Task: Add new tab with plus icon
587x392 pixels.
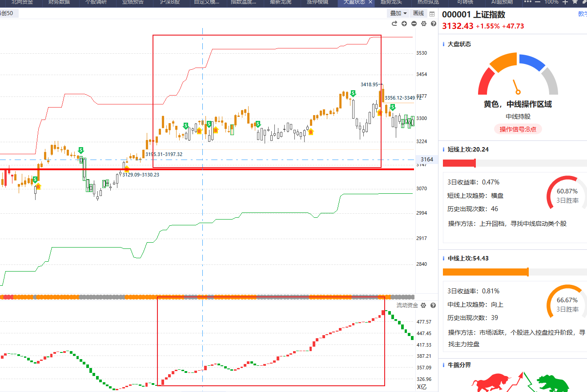Action: [565, 2]
